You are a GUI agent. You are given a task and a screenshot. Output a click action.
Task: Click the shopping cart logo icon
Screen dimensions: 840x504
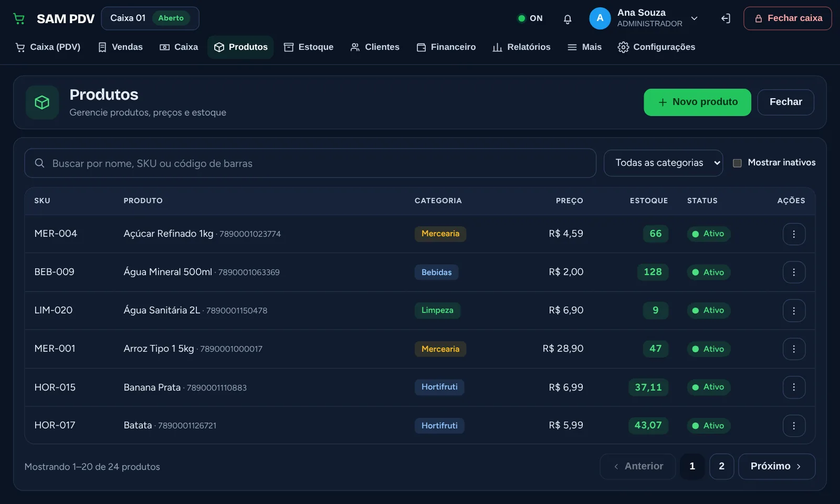click(x=19, y=19)
